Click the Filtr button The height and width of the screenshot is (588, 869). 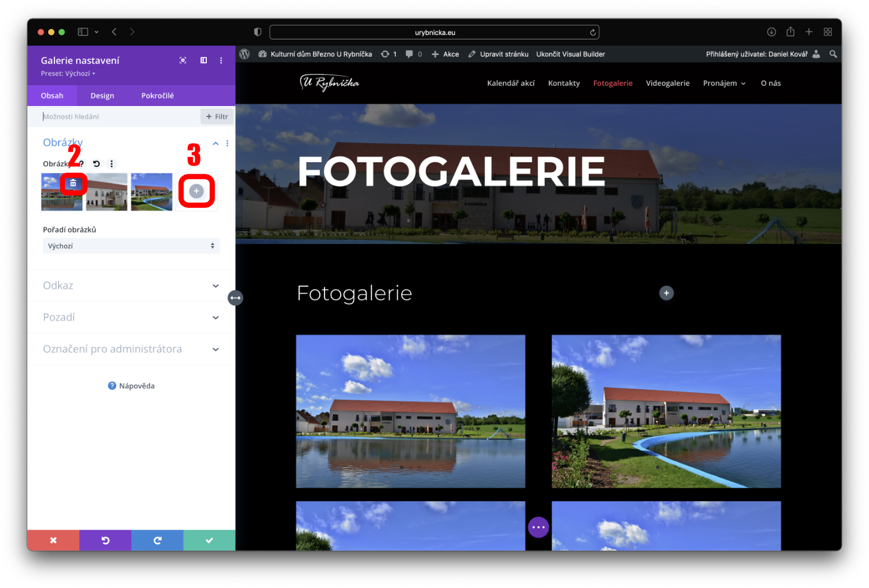pyautogui.click(x=217, y=116)
